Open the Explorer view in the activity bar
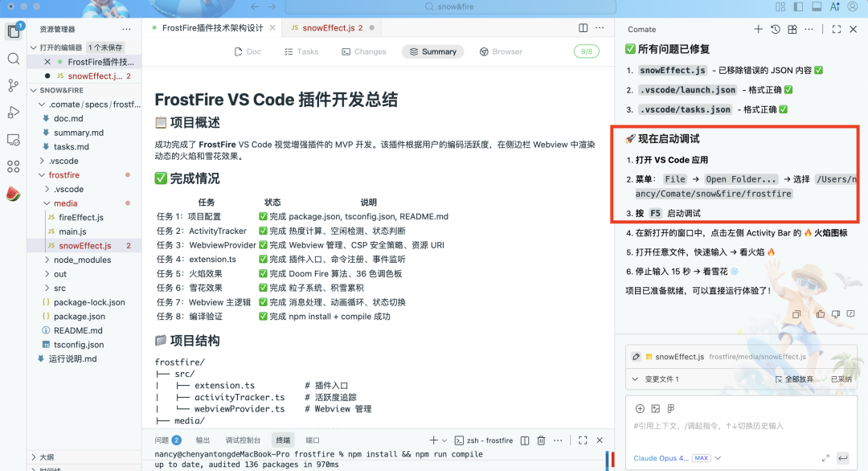The height and width of the screenshot is (471, 868). click(14, 31)
